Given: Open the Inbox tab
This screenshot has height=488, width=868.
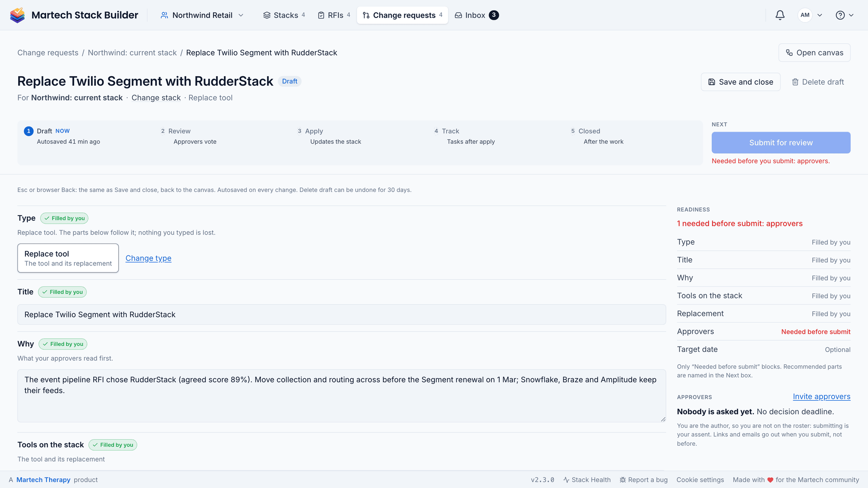Looking at the screenshot, I should click(x=476, y=15).
